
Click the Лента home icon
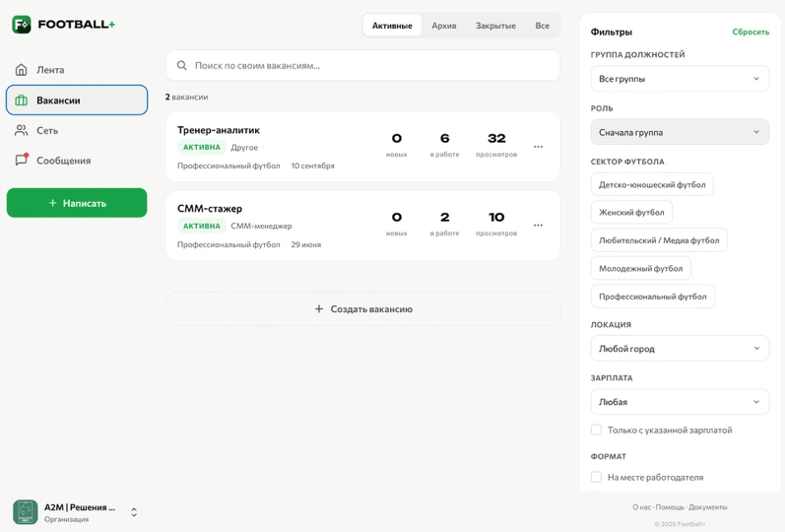(21, 70)
